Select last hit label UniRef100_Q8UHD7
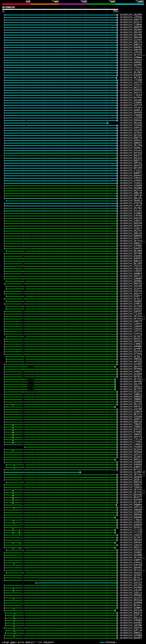This screenshot has height=644, width=146. coord(131,638)
